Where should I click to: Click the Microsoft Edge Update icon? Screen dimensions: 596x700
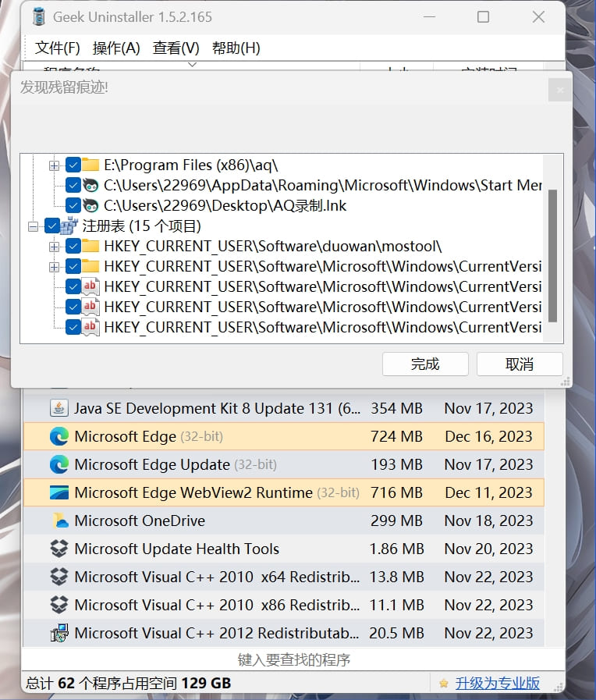(59, 464)
